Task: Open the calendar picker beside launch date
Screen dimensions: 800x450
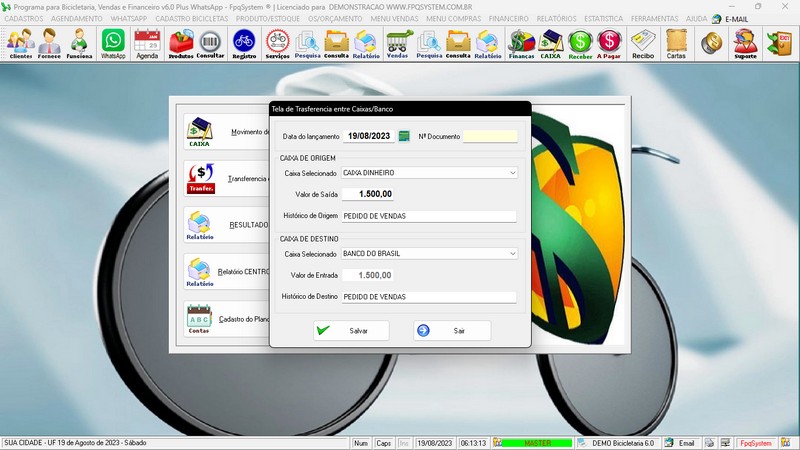Action: 405,136
